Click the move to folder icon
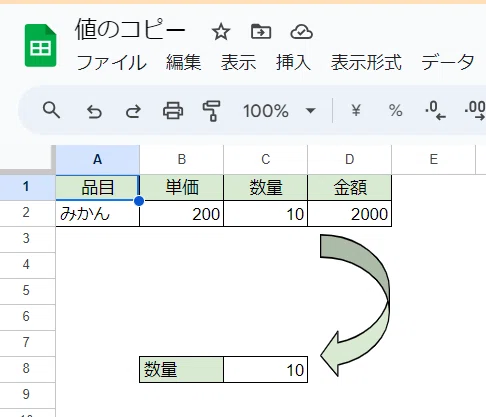The width and height of the screenshot is (486, 417). pos(261,32)
